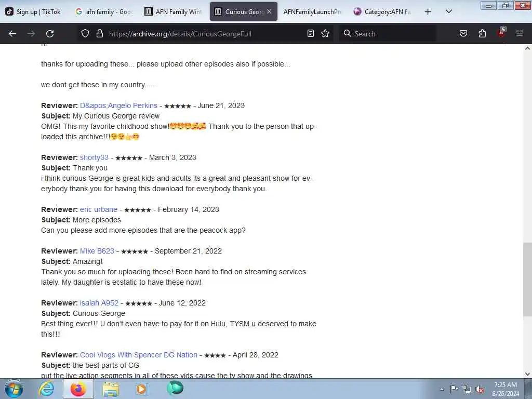Click four-star rating beside Cool Vlogs
The height and width of the screenshot is (399, 532).
click(x=215, y=355)
